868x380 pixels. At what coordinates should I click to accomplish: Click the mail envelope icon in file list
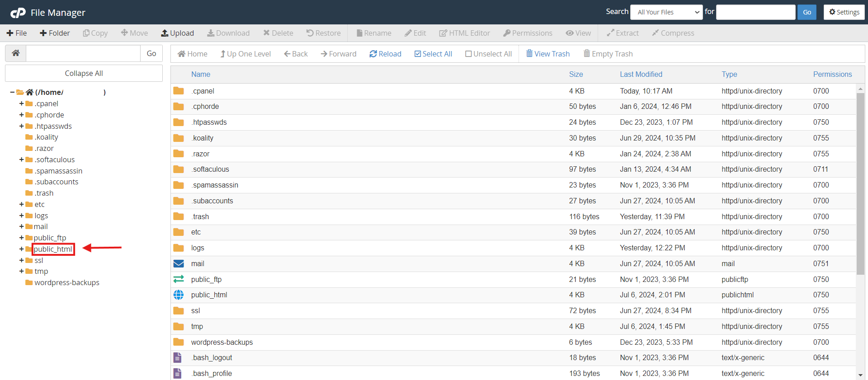pyautogui.click(x=179, y=263)
